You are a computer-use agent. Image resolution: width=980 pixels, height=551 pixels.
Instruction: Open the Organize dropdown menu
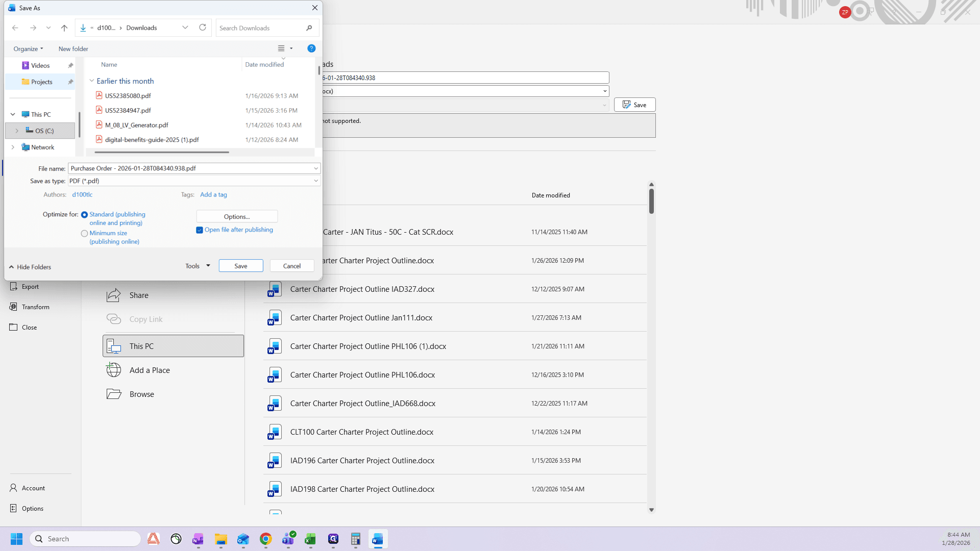[28, 49]
